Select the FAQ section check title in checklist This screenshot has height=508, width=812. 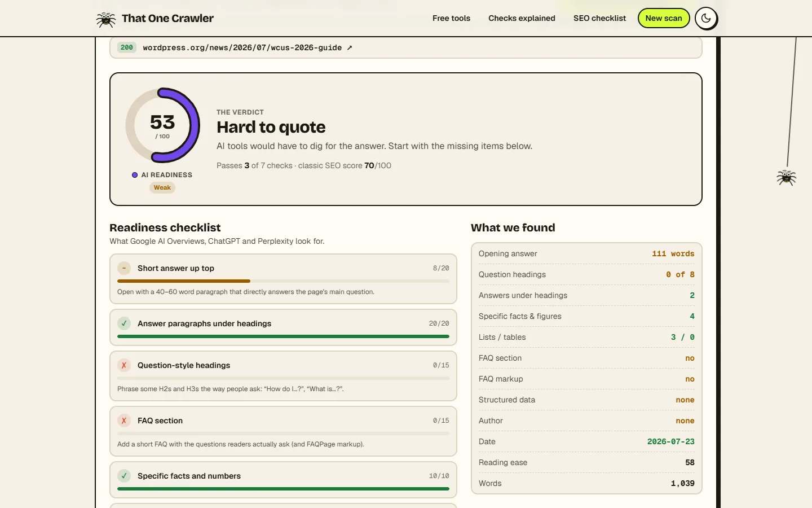[160, 421]
